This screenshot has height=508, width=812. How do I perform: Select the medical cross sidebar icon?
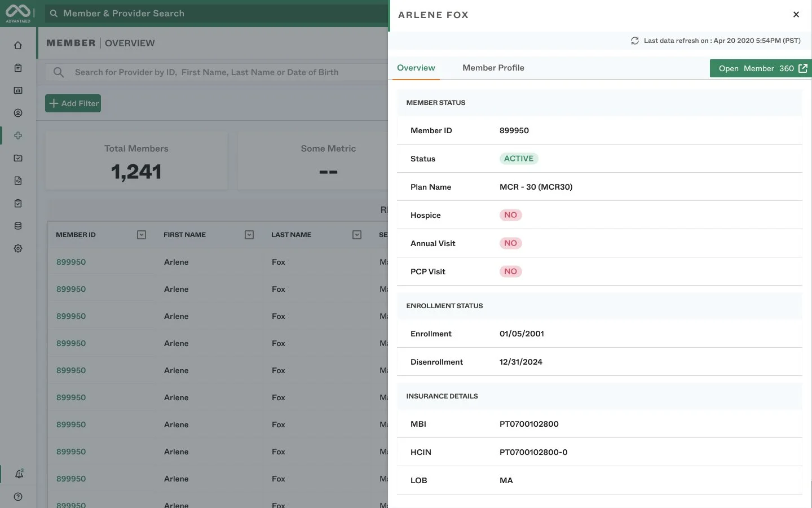[18, 135]
